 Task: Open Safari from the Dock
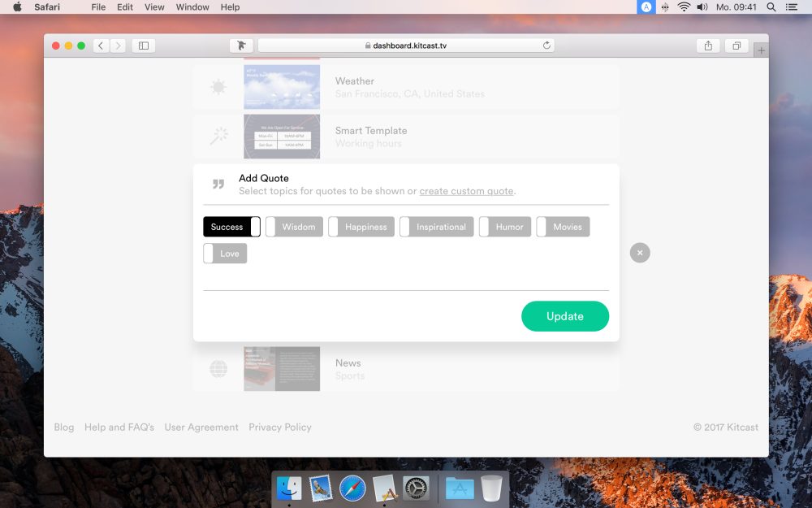[x=352, y=488]
